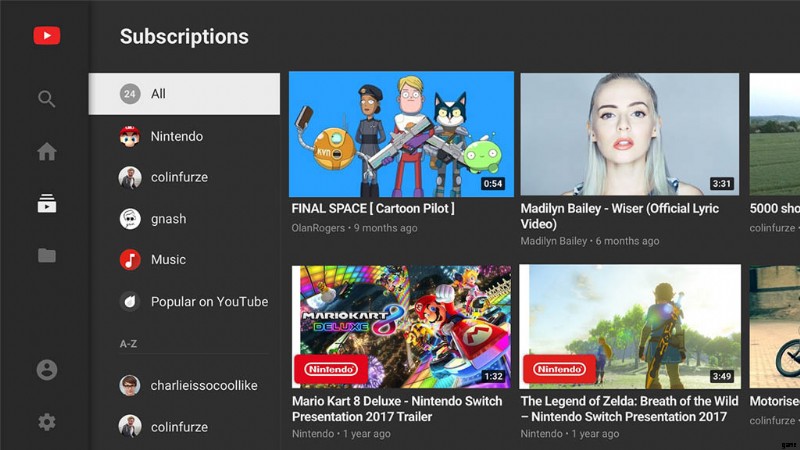This screenshot has height=450, width=800.
Task: Open the account profile icon
Action: 47,370
